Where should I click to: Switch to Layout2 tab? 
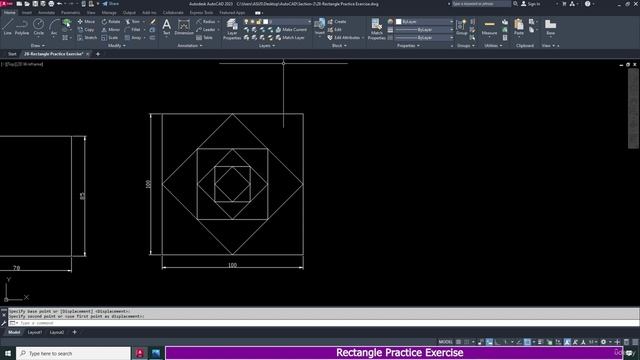[57, 332]
